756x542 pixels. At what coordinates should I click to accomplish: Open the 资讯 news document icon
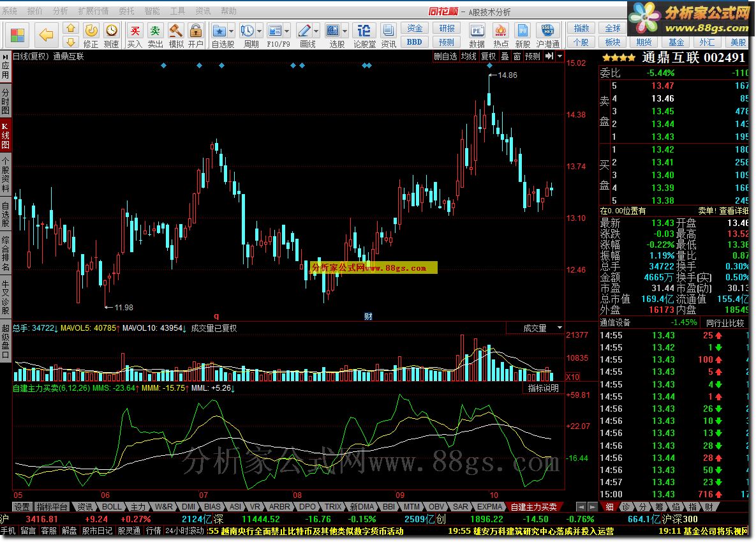pos(388,36)
